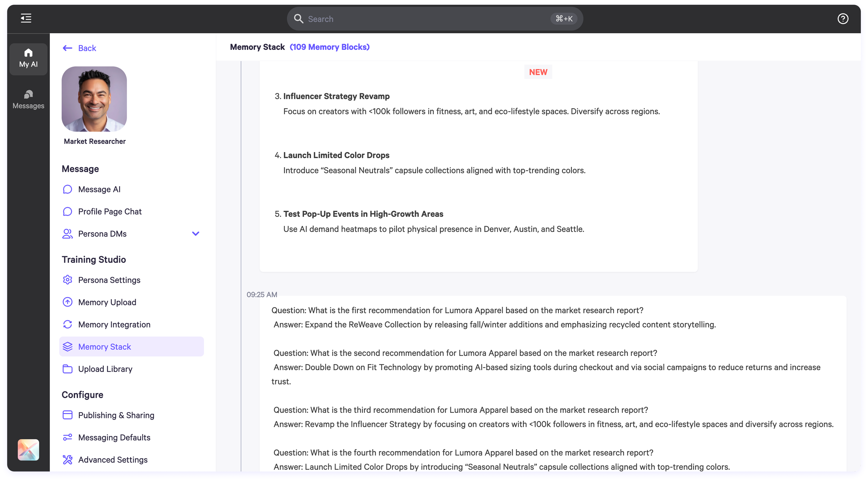Screen dimensions: 868x481
Task: Click the Memory Upload arrow icon
Action: [x=67, y=302]
